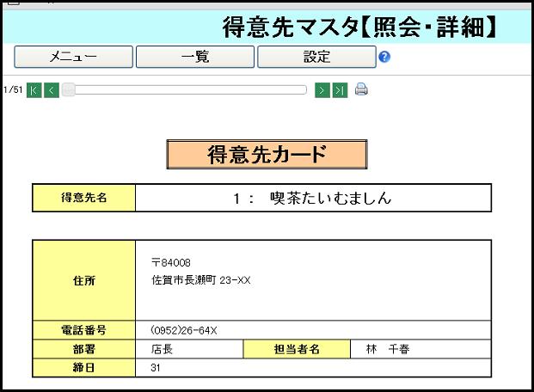Click the 得意先カード heading
Viewport: 534px width, 392px height.
tap(267, 155)
